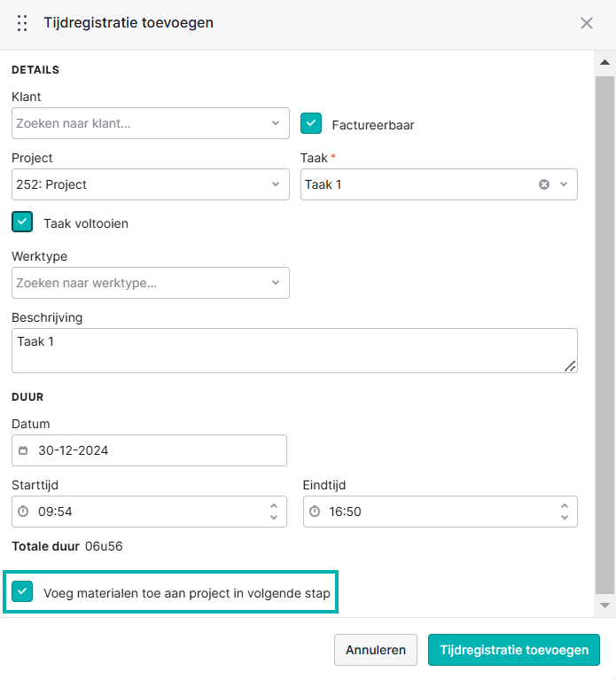Submit with Tijdregistratie toevoegen button
Screen dimensions: 616x680
[x=514, y=650]
